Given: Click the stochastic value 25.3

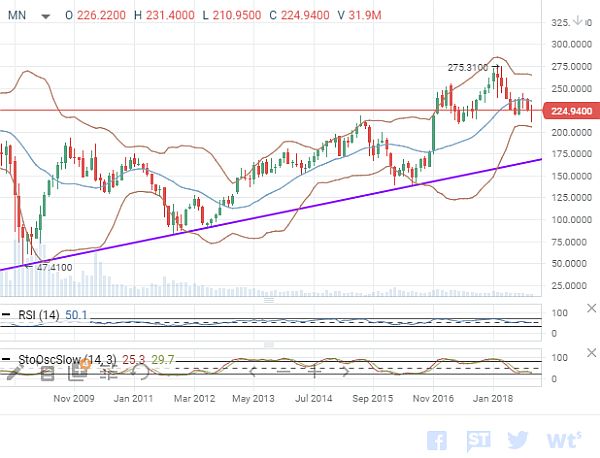Looking at the screenshot, I should click(134, 360).
